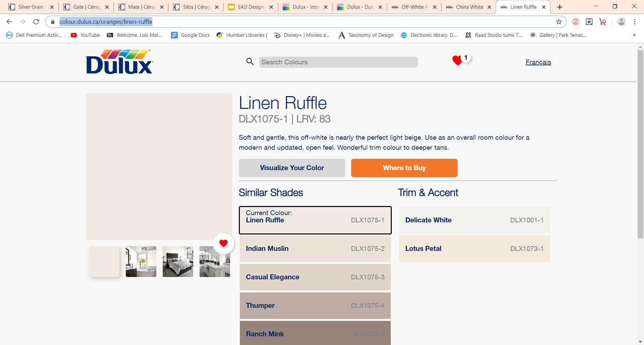View bathroom room thumbnail
Image resolution: width=644 pixels, height=345 pixels.
pyautogui.click(x=141, y=262)
